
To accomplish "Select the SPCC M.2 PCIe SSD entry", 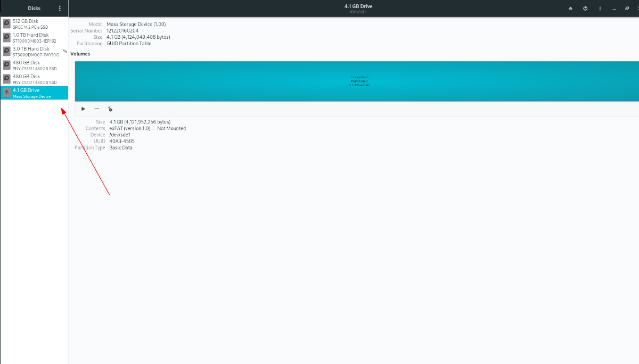I will tap(34, 23).
